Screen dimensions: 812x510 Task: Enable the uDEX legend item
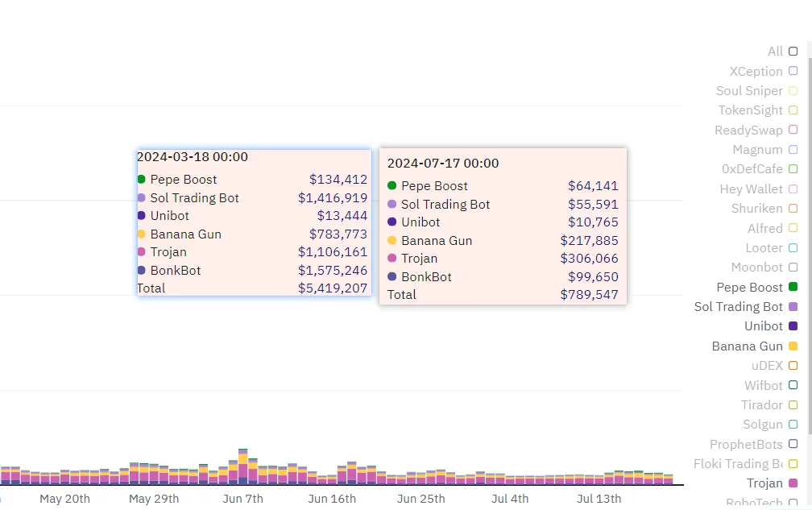pos(793,366)
